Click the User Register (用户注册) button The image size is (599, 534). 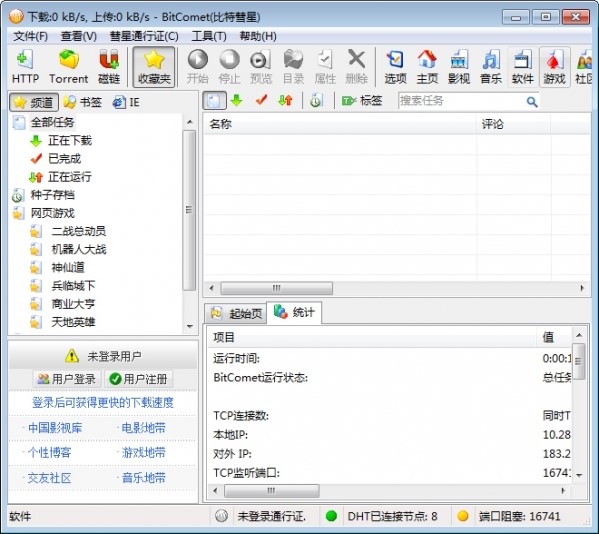tap(138, 379)
